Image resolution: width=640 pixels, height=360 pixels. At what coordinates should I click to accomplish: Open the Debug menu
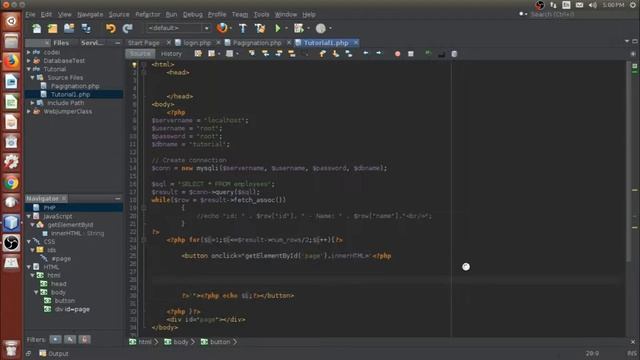click(x=193, y=14)
